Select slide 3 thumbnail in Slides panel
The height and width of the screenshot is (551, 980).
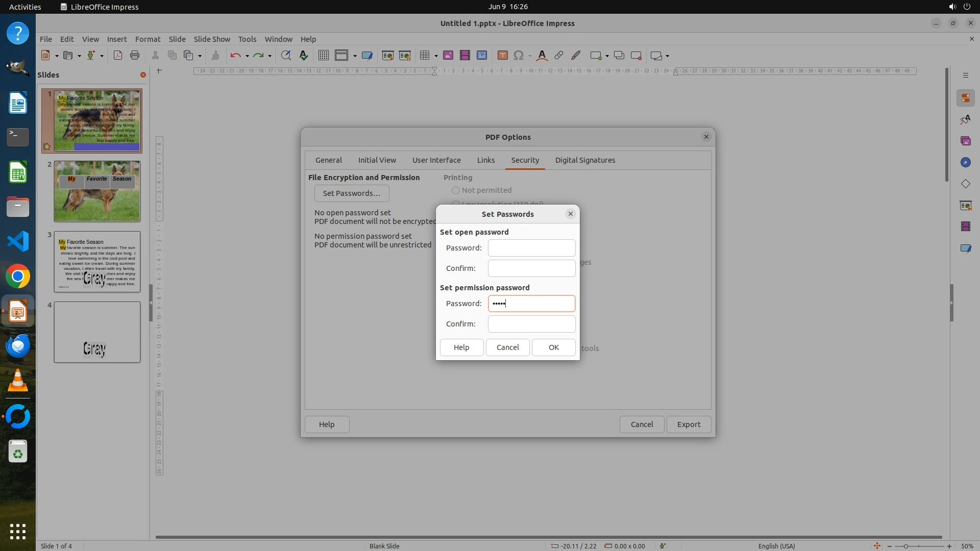[x=97, y=262]
